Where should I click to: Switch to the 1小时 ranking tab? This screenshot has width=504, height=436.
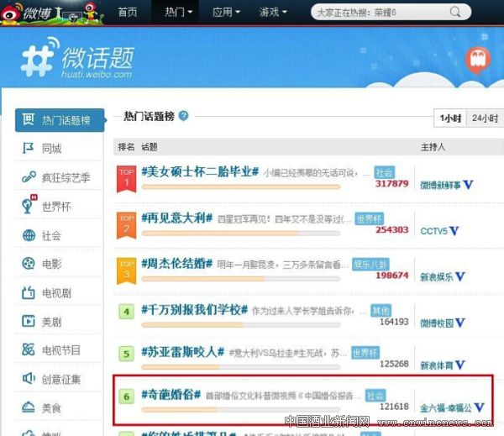tap(450, 118)
